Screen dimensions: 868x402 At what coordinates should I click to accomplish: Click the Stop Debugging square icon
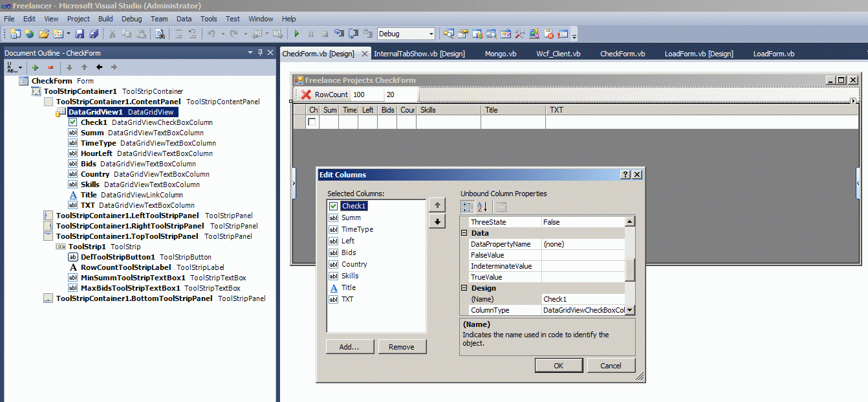pyautogui.click(x=325, y=34)
